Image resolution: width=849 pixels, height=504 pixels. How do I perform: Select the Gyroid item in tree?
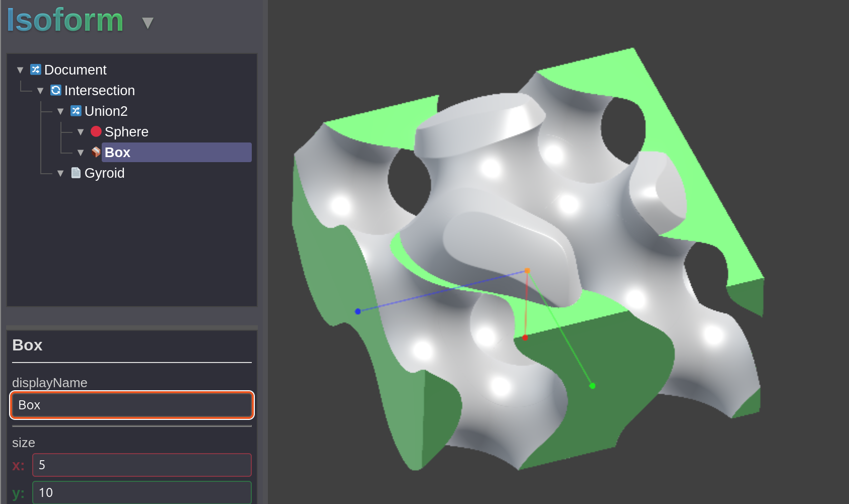104,173
